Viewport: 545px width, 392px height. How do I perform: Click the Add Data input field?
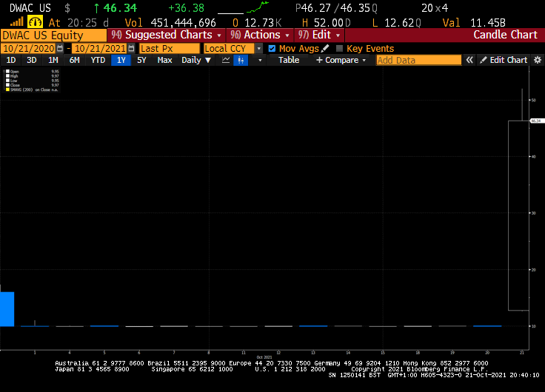tap(419, 60)
